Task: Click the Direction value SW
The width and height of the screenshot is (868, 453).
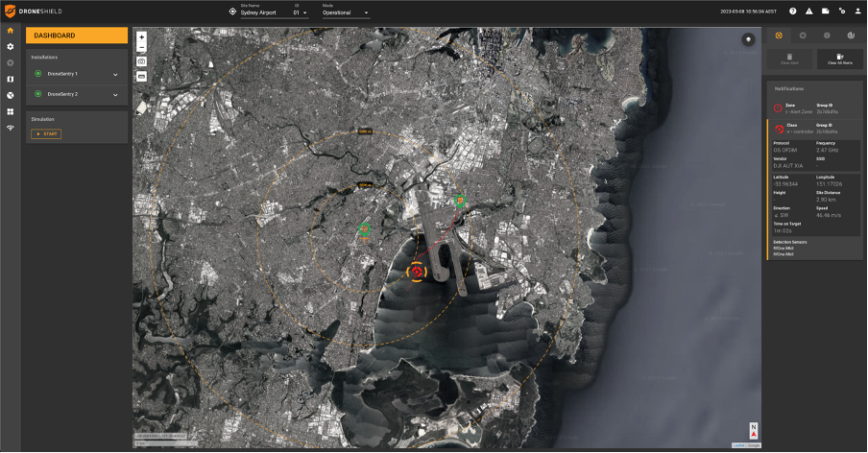Action: 781,215
